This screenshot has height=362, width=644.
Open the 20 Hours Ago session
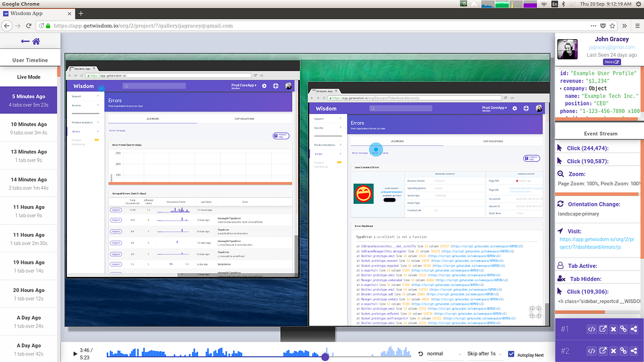tap(29, 294)
